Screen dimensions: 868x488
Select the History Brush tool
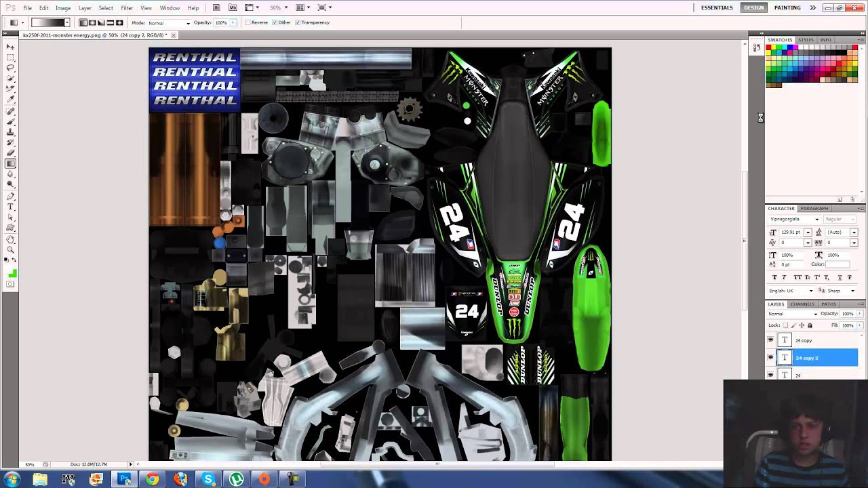pyautogui.click(x=11, y=142)
